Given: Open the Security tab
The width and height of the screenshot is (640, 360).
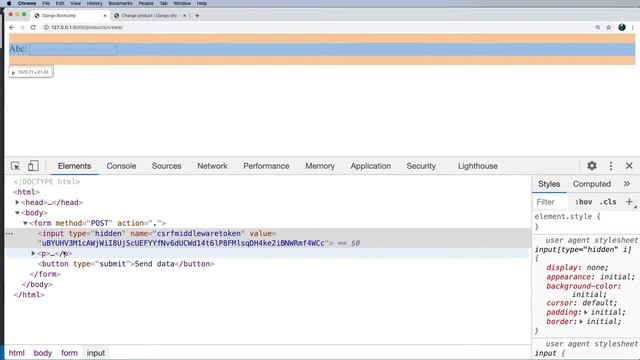Looking at the screenshot, I should [x=421, y=166].
